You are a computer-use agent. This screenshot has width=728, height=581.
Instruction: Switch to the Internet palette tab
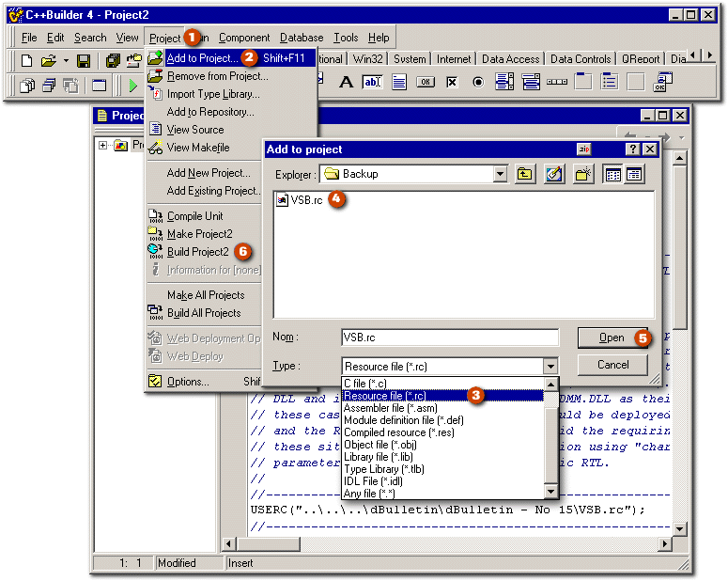(x=453, y=59)
